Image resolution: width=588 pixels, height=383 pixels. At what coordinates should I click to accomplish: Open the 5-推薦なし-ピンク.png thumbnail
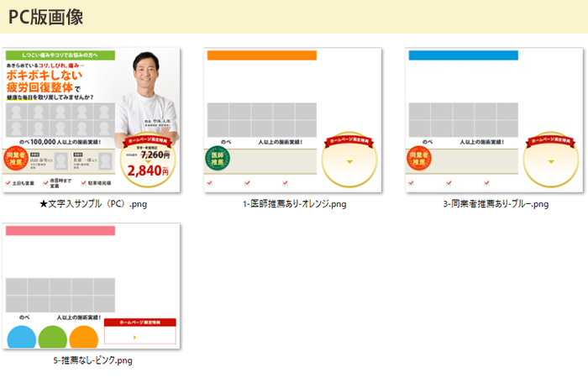91,286
